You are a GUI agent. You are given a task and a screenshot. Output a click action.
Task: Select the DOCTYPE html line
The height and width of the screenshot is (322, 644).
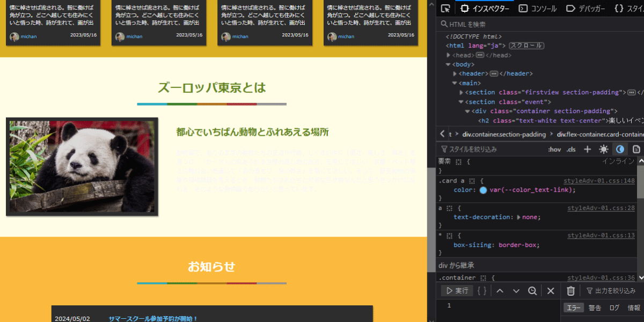[473, 36]
